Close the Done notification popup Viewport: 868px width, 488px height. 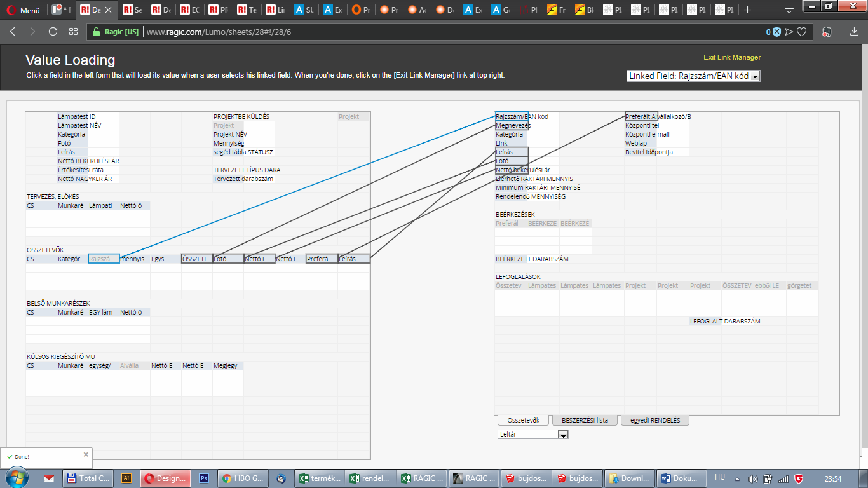(86, 454)
